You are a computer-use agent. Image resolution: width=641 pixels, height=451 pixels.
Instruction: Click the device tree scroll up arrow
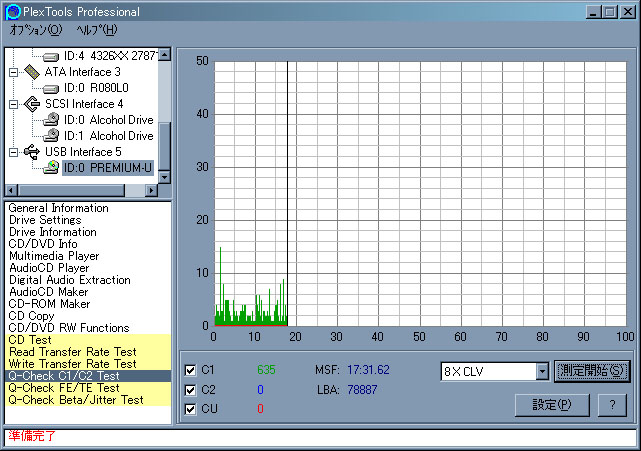coord(164,54)
